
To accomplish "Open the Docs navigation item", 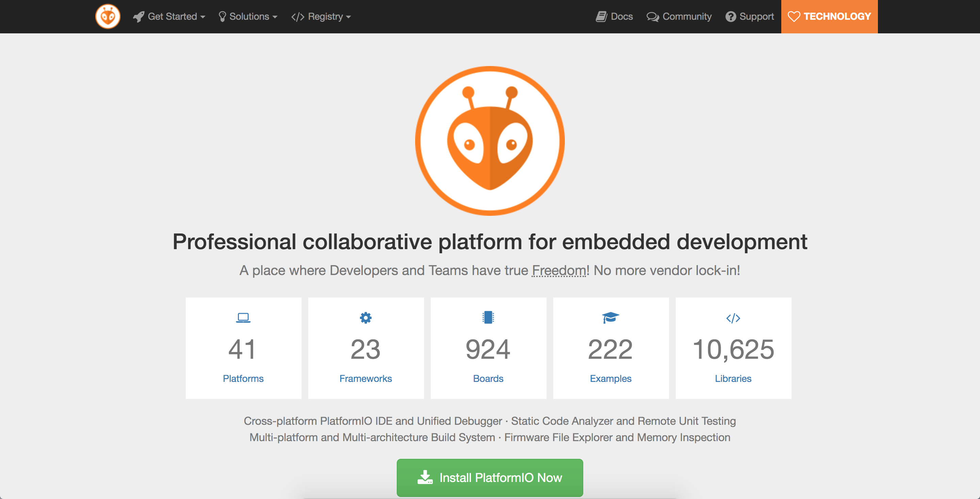I will tap(622, 17).
